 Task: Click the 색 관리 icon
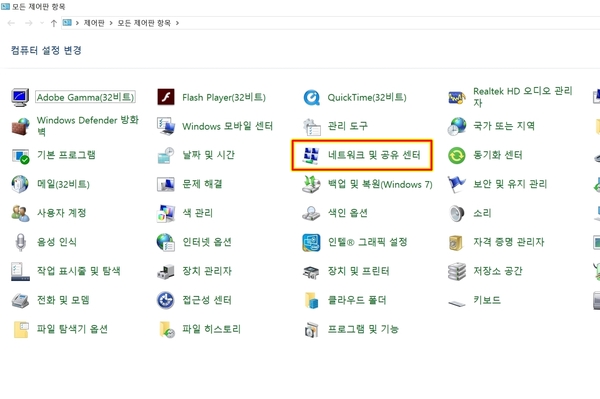(166, 213)
